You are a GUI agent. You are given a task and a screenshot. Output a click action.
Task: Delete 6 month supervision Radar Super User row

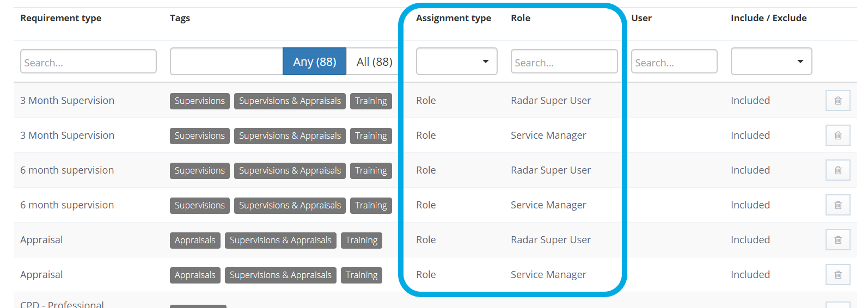(838, 170)
